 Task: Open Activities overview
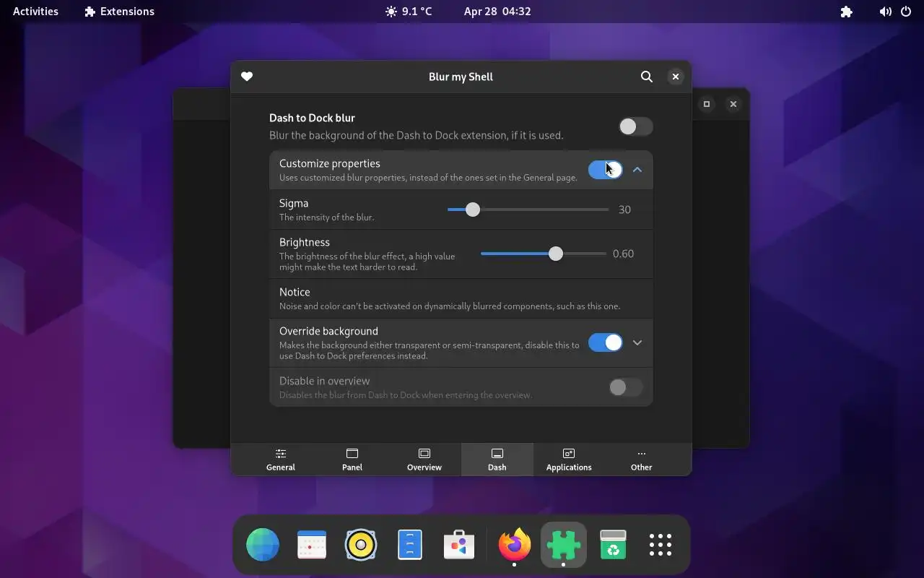(35, 12)
